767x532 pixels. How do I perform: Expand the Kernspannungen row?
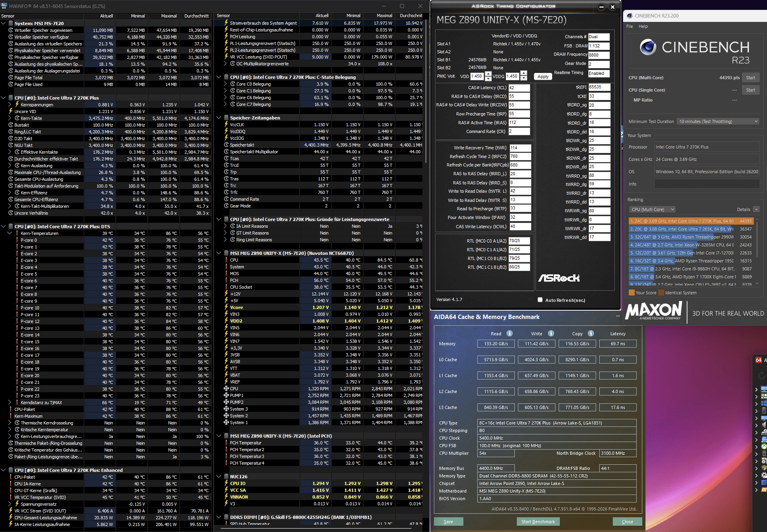coord(10,105)
